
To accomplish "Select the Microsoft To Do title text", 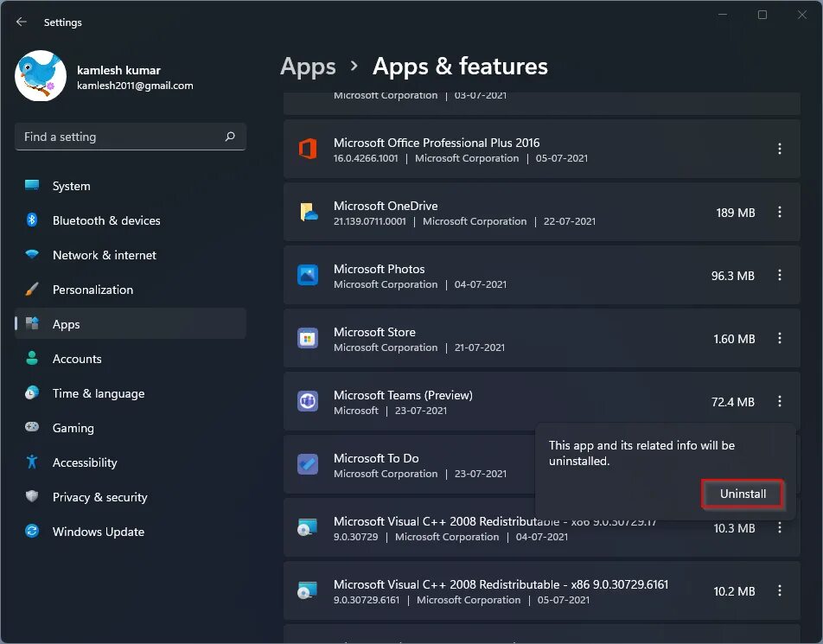I will [376, 458].
